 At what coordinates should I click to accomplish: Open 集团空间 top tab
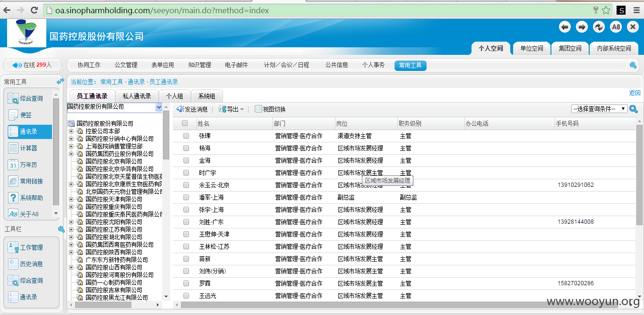tap(570, 48)
